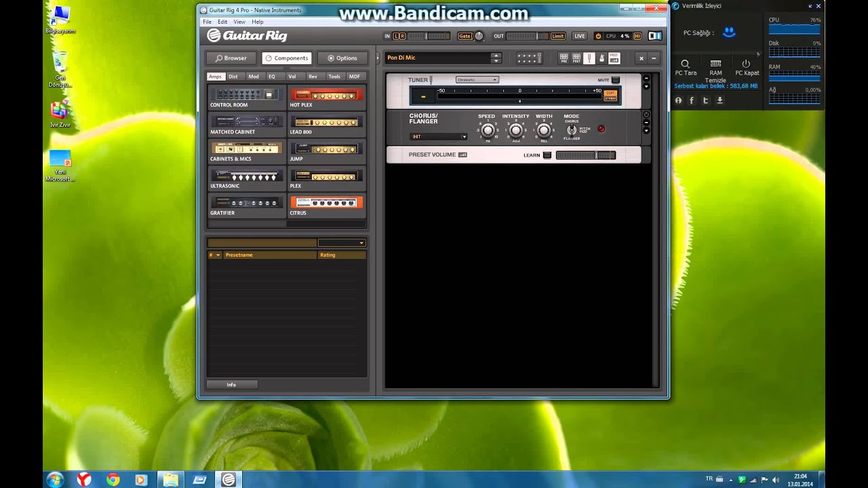The image size is (868, 488).
Task: Collapse all rack modules with minus button
Action: pos(654,58)
